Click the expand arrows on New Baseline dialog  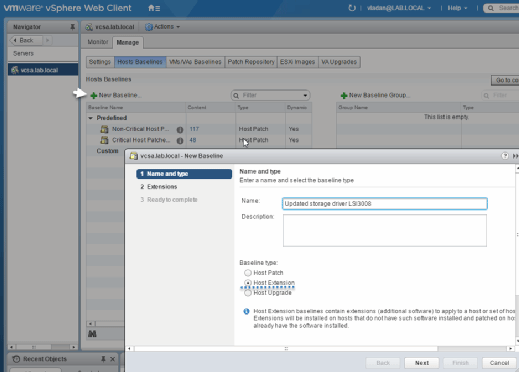[515, 156]
